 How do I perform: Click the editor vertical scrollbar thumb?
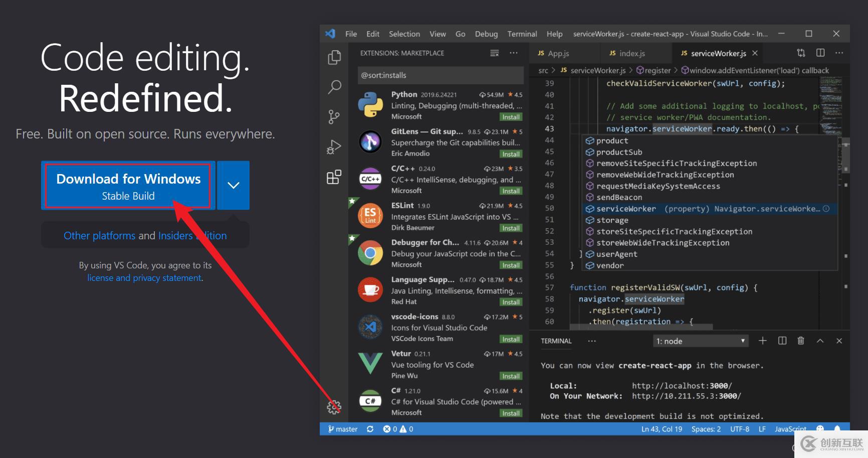click(846, 155)
